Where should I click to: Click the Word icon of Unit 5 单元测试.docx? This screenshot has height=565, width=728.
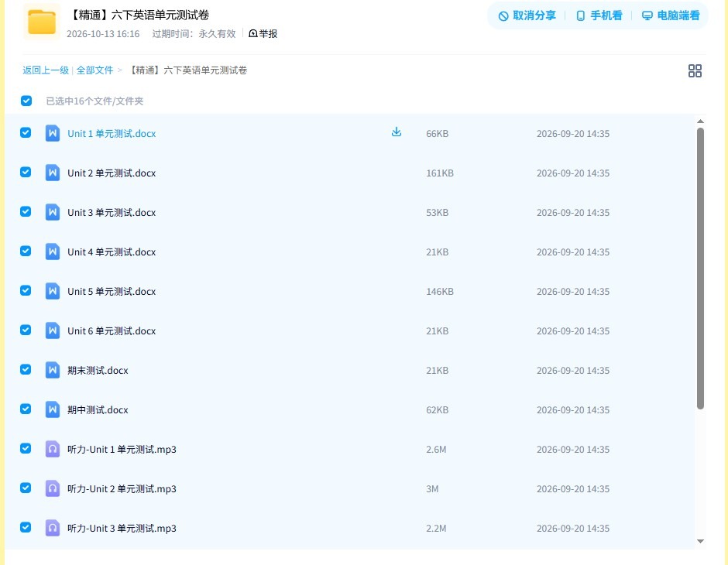tap(53, 291)
